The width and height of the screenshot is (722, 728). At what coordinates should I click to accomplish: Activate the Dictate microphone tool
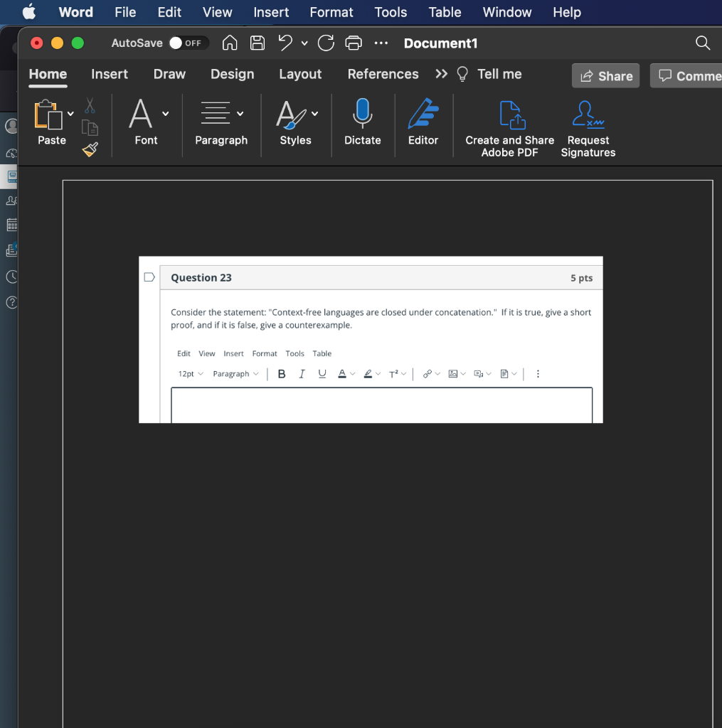coord(362,124)
